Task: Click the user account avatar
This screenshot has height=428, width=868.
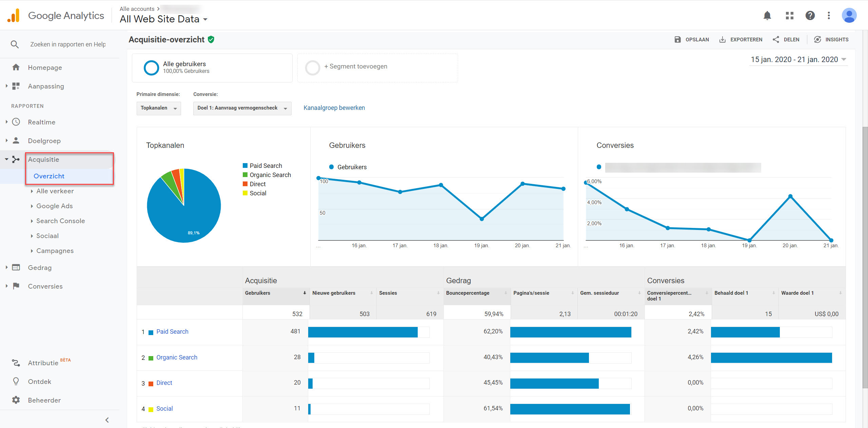Action: point(849,16)
